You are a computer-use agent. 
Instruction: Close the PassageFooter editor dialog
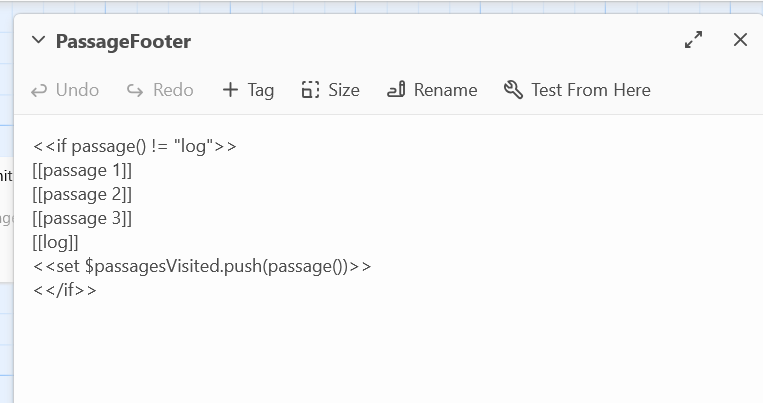point(740,39)
